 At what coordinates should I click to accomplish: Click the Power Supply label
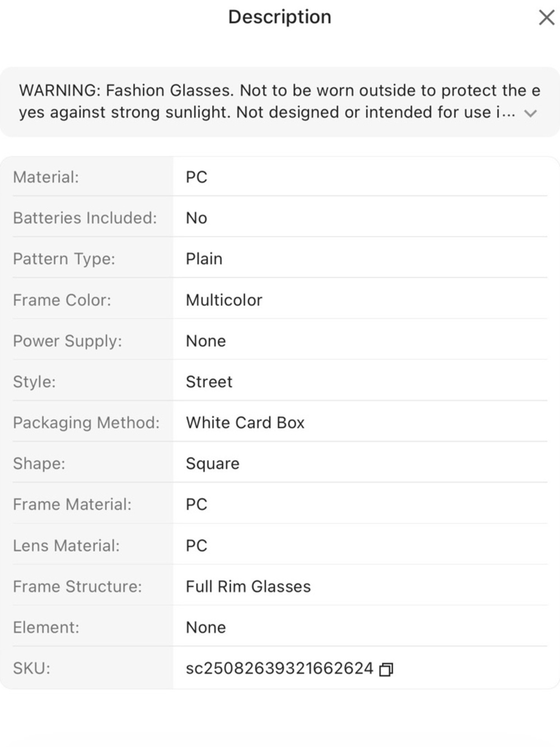(67, 341)
